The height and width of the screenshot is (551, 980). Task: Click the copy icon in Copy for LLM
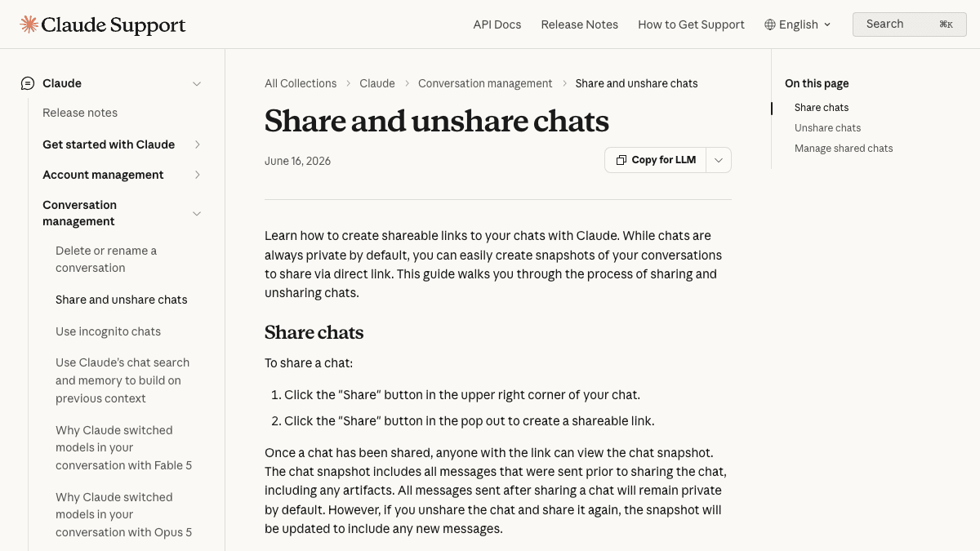point(621,160)
